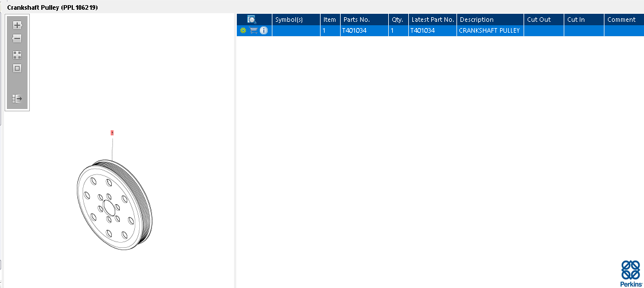The height and width of the screenshot is (288, 644).
Task: Click the Perkins logo
Action: [x=631, y=273]
